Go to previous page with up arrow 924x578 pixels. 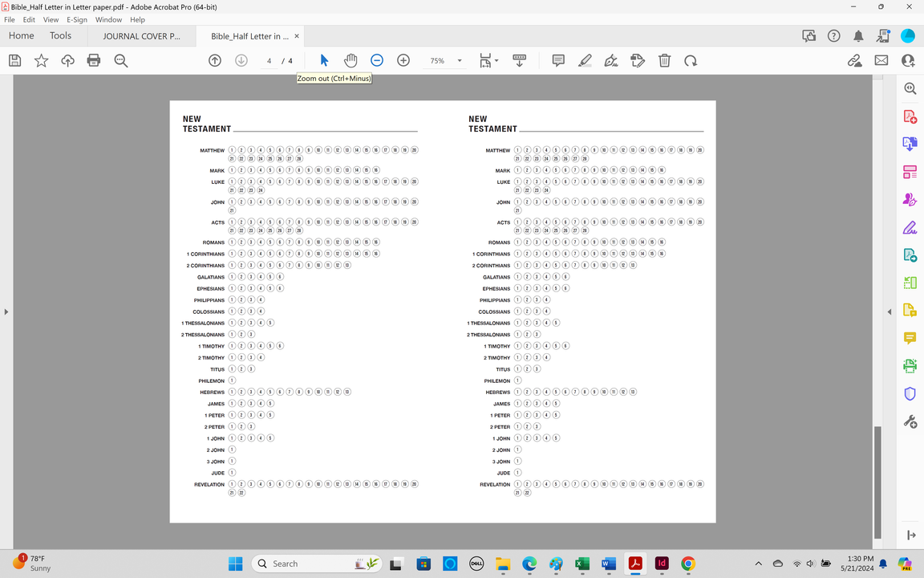tap(215, 60)
